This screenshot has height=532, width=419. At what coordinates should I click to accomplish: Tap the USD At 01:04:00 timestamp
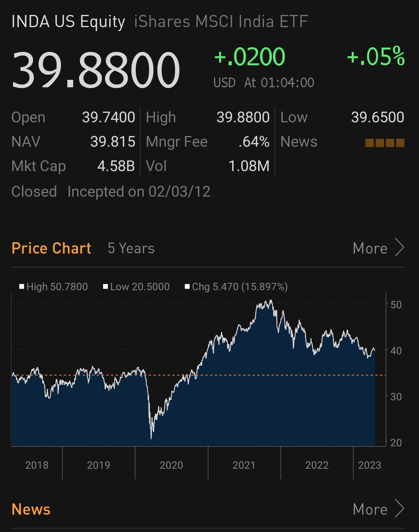[264, 83]
